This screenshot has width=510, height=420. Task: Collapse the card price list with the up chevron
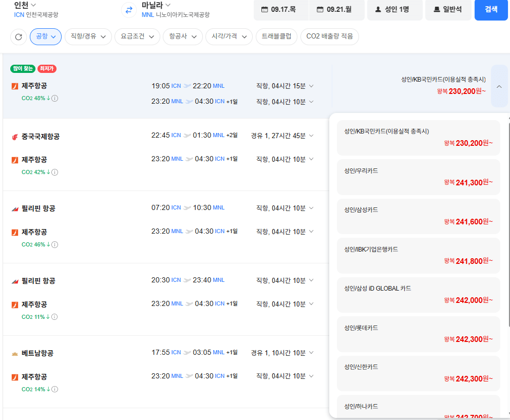click(x=499, y=86)
